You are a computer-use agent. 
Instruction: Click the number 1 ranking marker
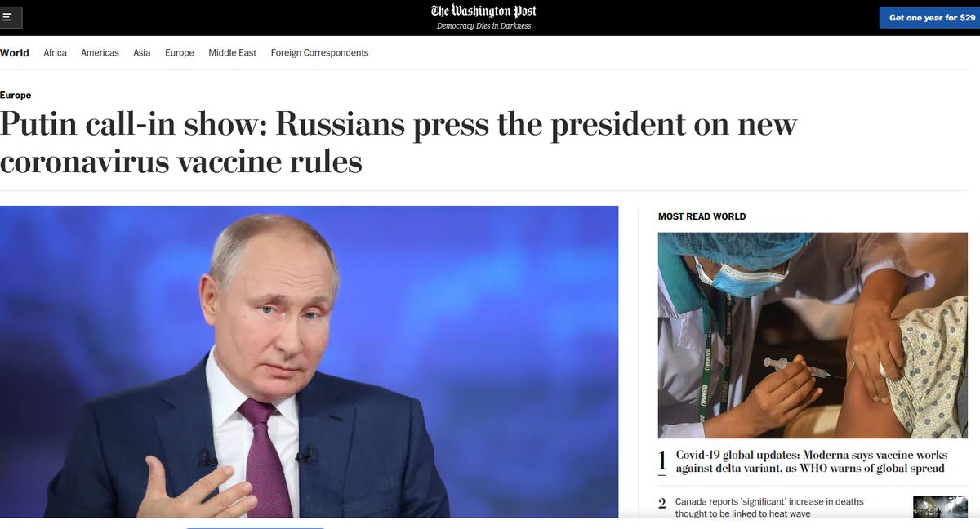coord(662,461)
